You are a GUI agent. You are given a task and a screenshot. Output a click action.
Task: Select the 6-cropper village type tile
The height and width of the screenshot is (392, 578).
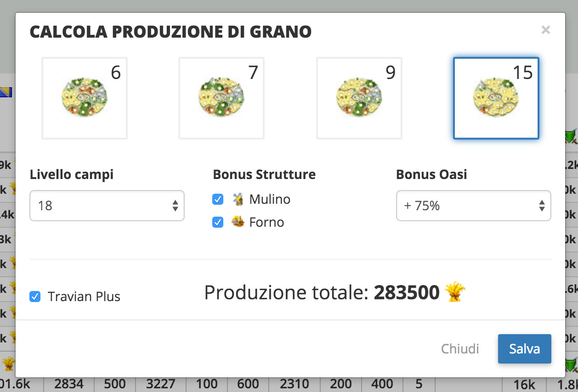[x=85, y=98]
